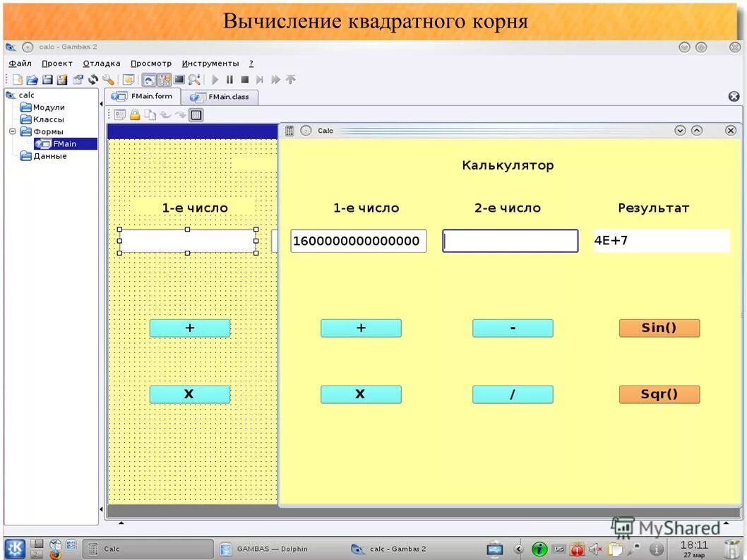This screenshot has width=747, height=560.
Task: Run the project with the play icon
Action: tap(215, 80)
